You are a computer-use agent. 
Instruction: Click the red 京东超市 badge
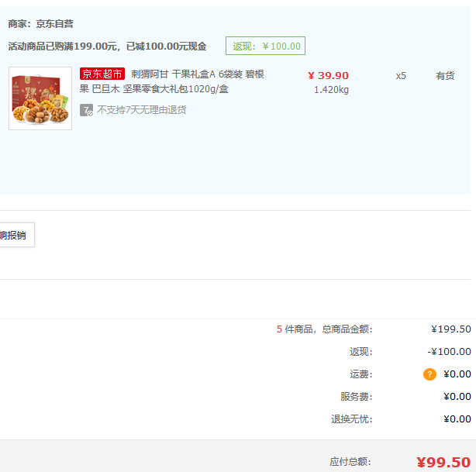[x=102, y=74]
